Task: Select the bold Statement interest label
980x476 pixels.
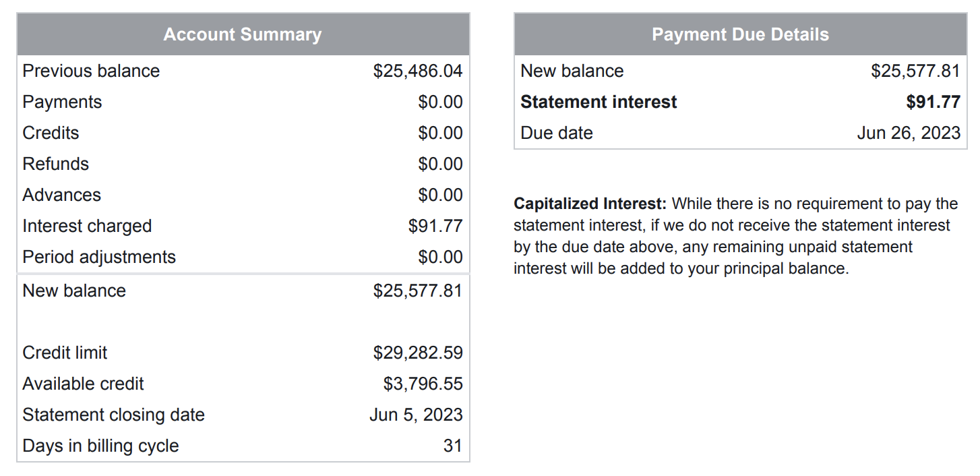Action: click(x=599, y=102)
